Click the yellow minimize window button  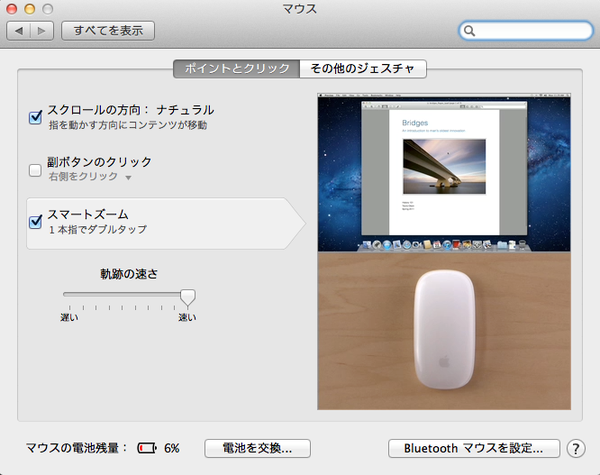click(x=29, y=9)
